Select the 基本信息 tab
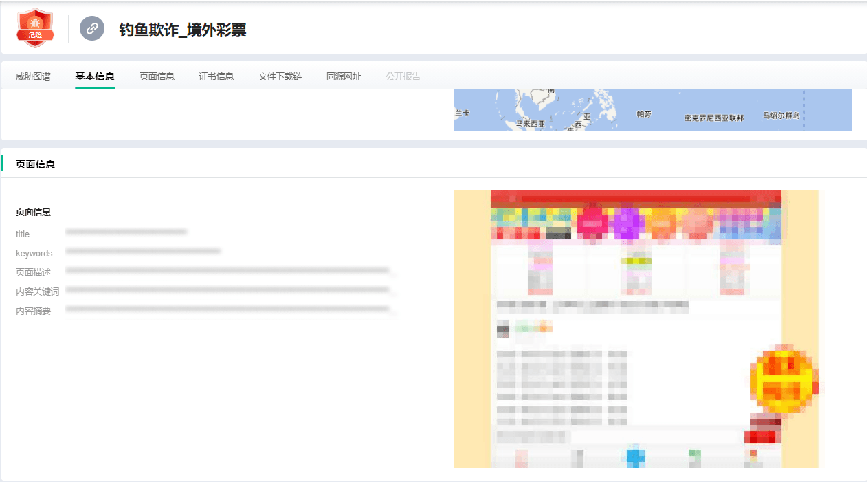 tap(95, 76)
